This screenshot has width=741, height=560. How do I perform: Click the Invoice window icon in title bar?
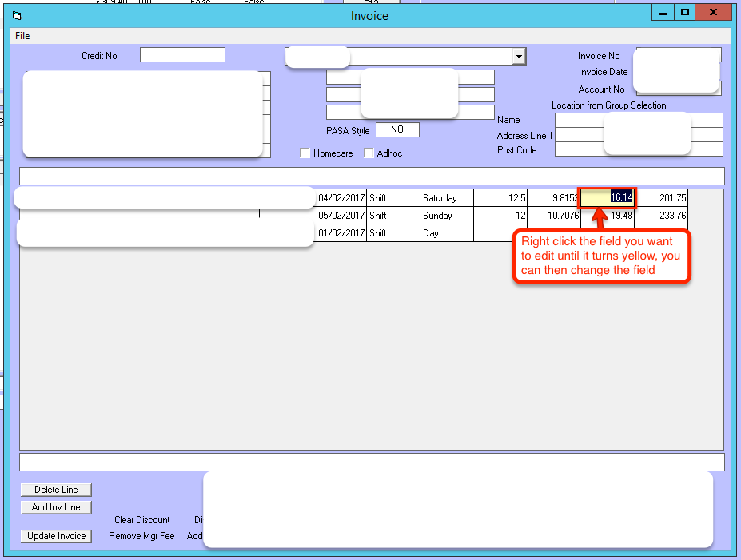pos(18,15)
